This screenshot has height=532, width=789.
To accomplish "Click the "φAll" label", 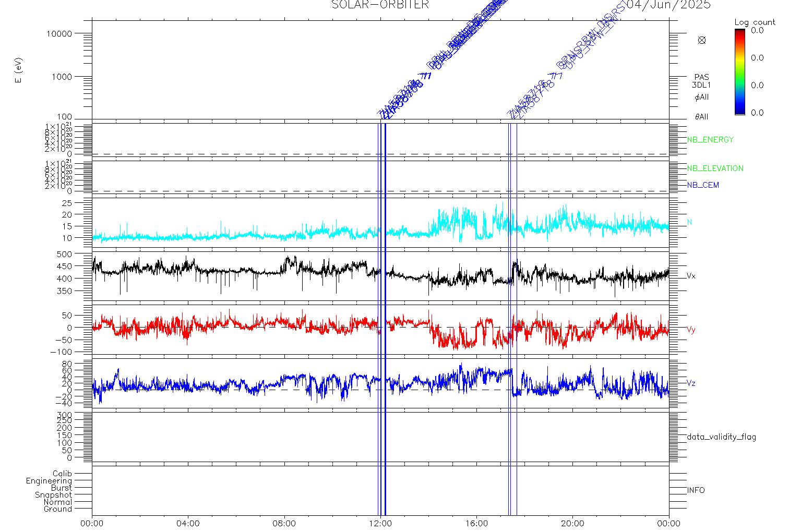I will click(702, 98).
